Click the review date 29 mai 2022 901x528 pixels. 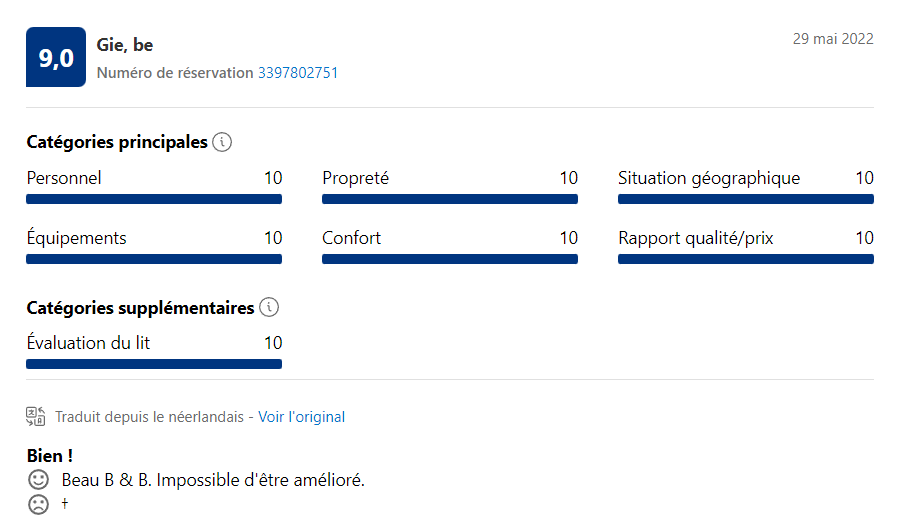pyautogui.click(x=833, y=38)
